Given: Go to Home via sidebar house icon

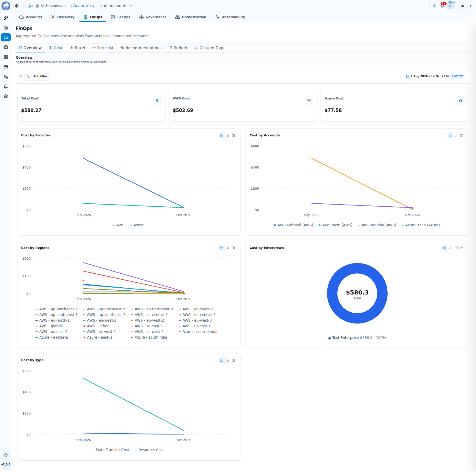Looking at the screenshot, I should click(6, 28).
